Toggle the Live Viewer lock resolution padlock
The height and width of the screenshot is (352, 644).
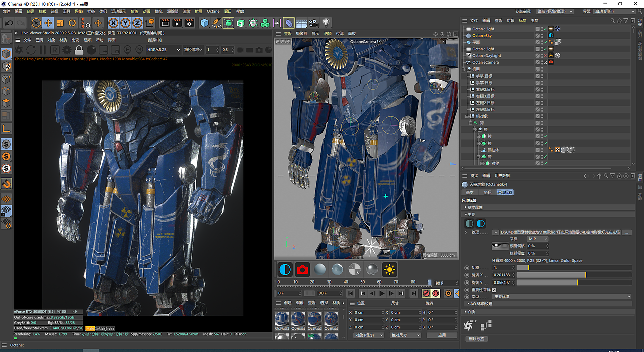79,50
